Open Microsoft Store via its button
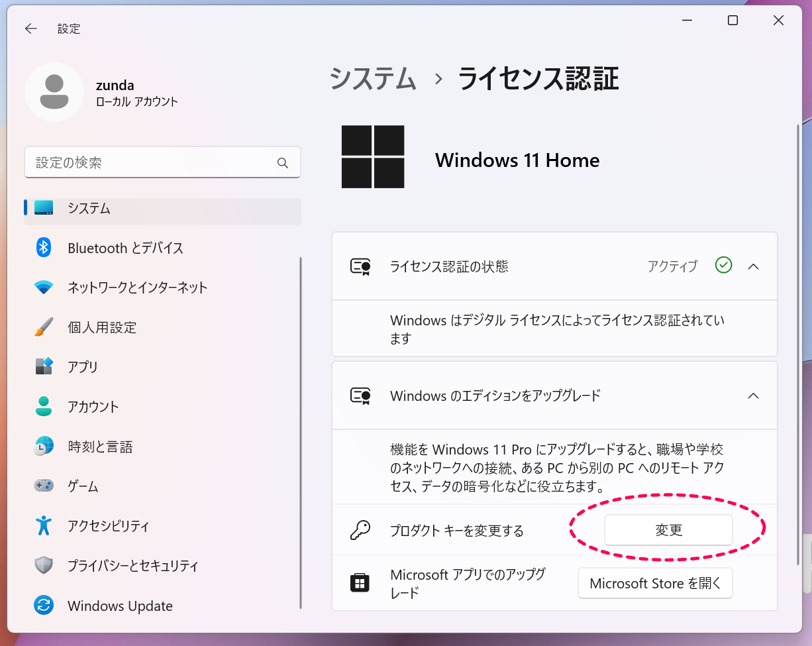The image size is (812, 646). click(655, 583)
